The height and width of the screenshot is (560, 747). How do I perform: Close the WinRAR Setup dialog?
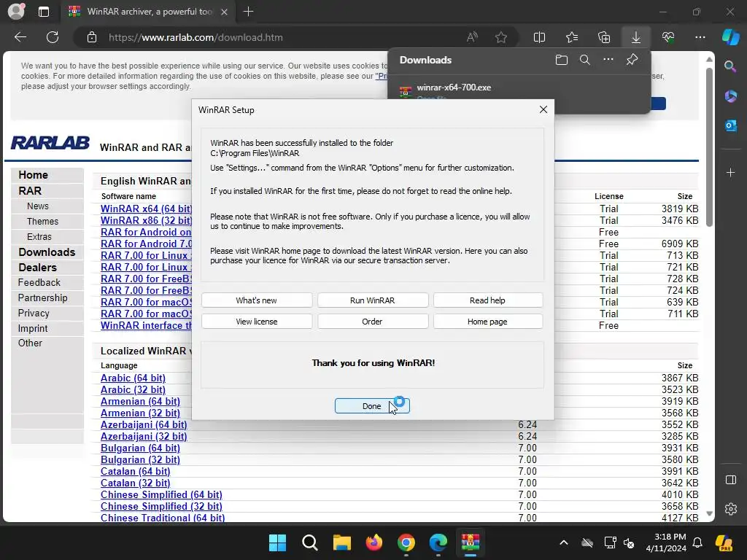543,109
